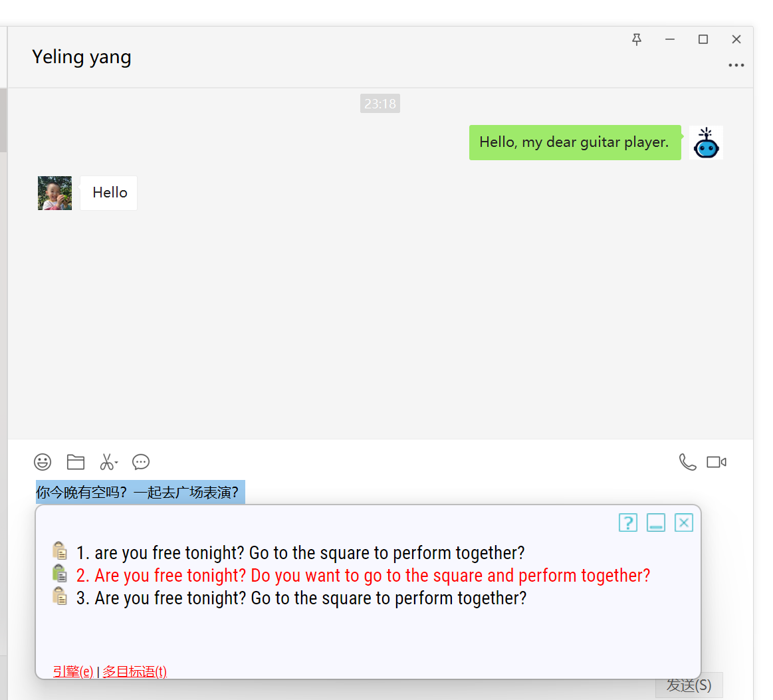Pin the chat window on top
The height and width of the screenshot is (700, 773).
tap(637, 39)
